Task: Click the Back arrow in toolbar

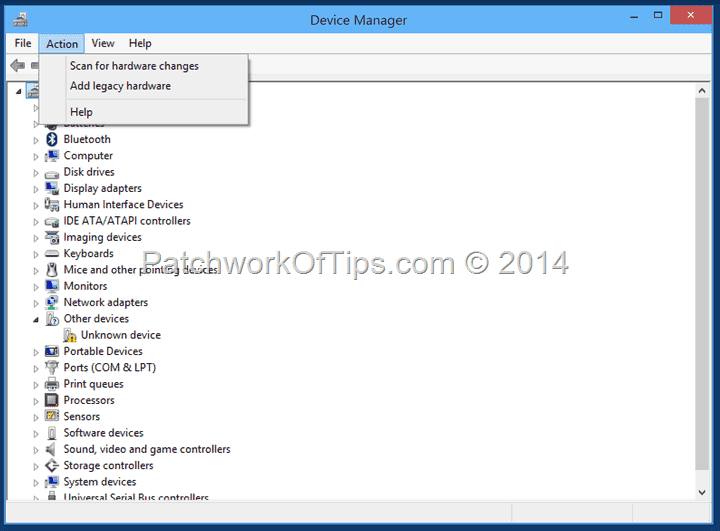Action: click(x=17, y=66)
